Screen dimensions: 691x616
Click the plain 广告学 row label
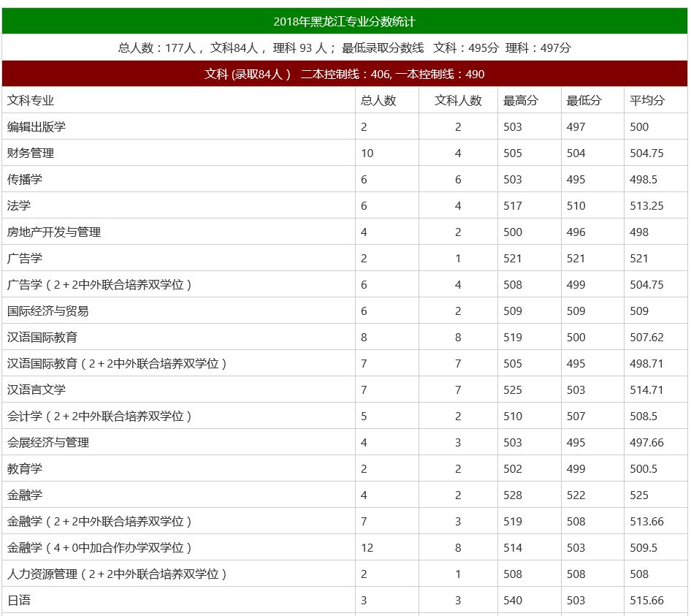[x=25, y=259]
